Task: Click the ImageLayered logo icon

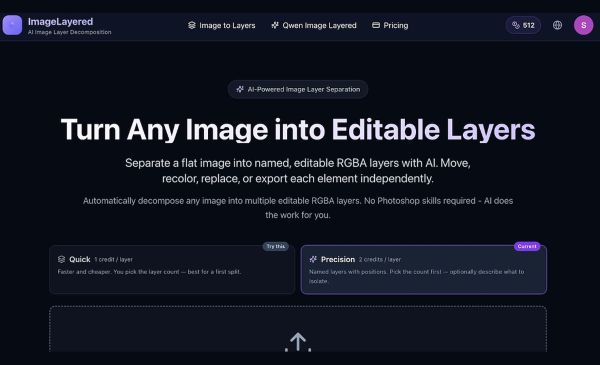Action: click(x=12, y=25)
